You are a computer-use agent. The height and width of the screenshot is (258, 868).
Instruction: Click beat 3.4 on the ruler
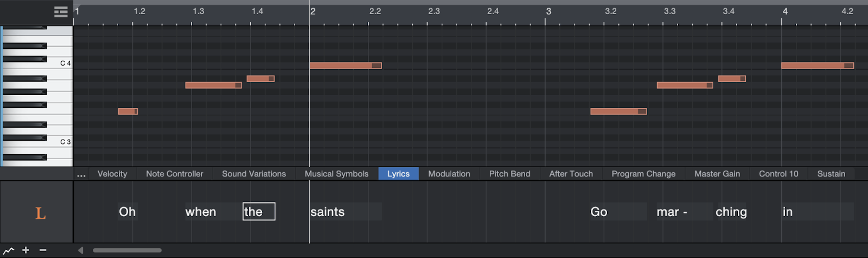pyautogui.click(x=729, y=11)
